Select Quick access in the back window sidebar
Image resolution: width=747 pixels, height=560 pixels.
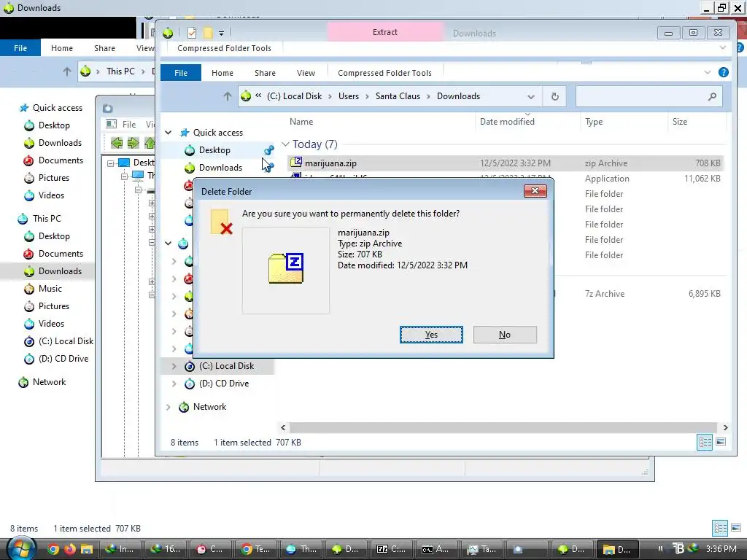pos(57,108)
